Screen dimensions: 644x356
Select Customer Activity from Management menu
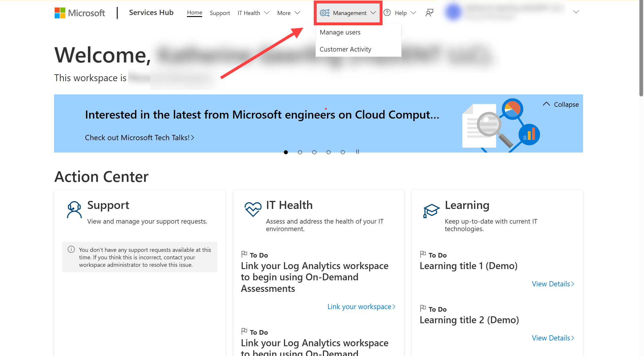(x=346, y=49)
